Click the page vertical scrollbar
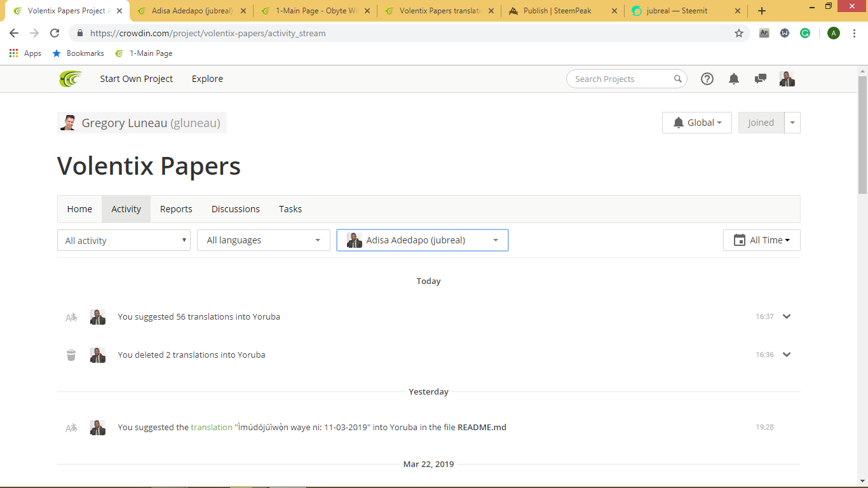The height and width of the screenshot is (488, 868). click(862, 135)
